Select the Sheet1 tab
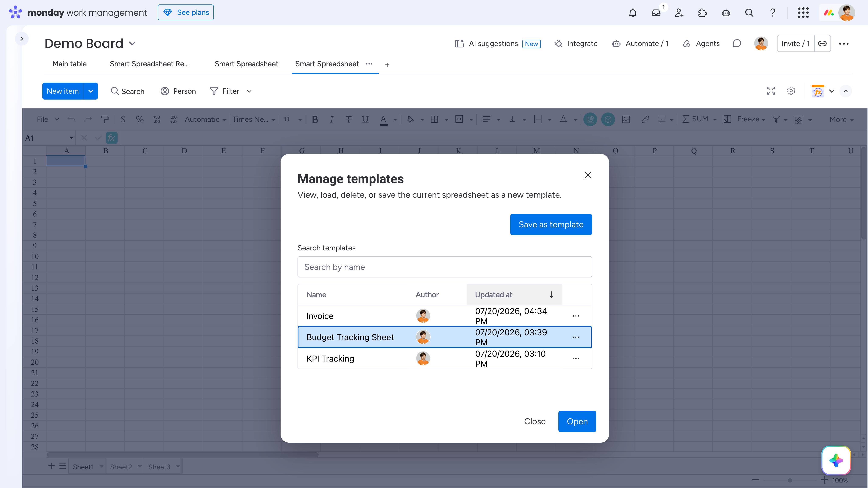 point(83,467)
